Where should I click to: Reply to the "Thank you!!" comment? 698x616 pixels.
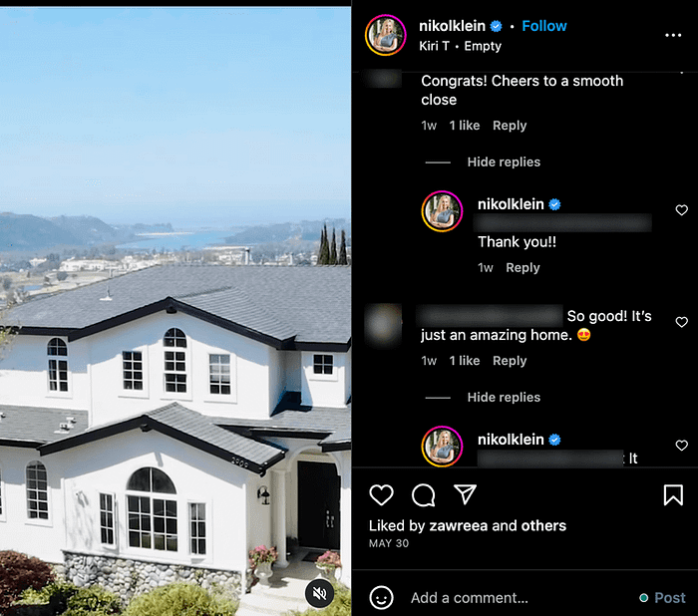(x=523, y=267)
